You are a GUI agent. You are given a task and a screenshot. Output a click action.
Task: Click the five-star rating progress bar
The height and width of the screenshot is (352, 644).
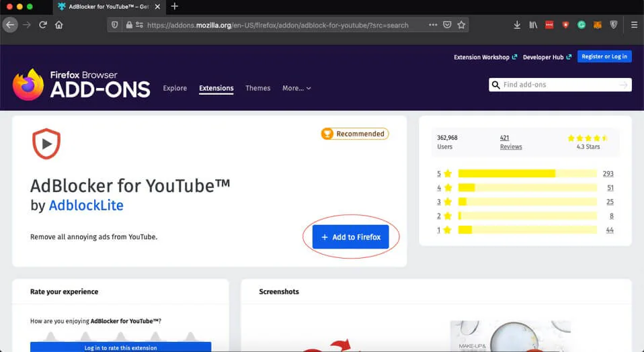point(527,173)
